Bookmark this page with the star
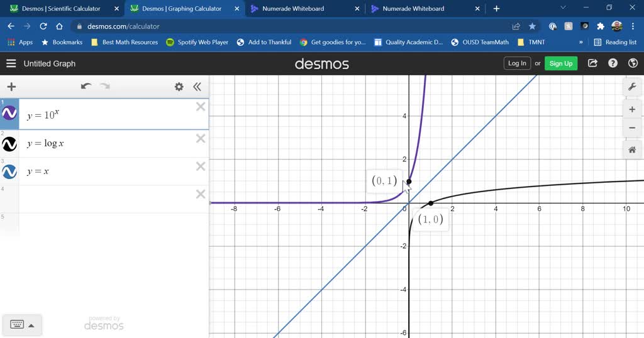Screen dimensions: 644x338 532,26
